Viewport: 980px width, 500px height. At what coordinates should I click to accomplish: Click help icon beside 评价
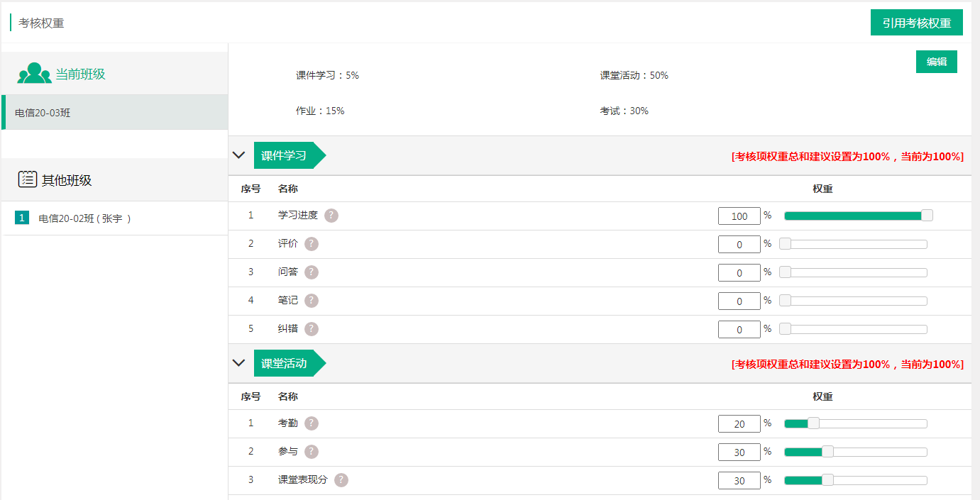coord(312,244)
